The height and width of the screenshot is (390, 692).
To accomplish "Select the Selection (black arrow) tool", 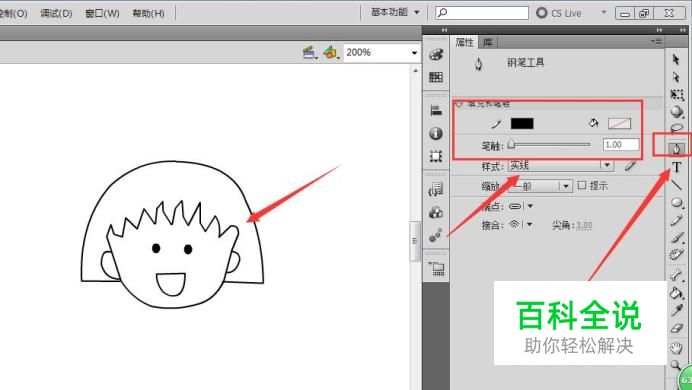I will [x=676, y=59].
